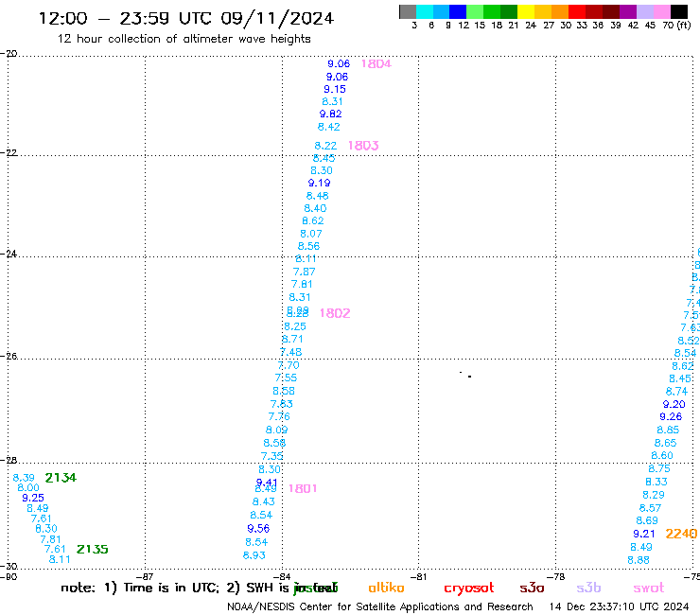Select the pink 1803 time label
Screen dimensions: 700x615
click(363, 146)
